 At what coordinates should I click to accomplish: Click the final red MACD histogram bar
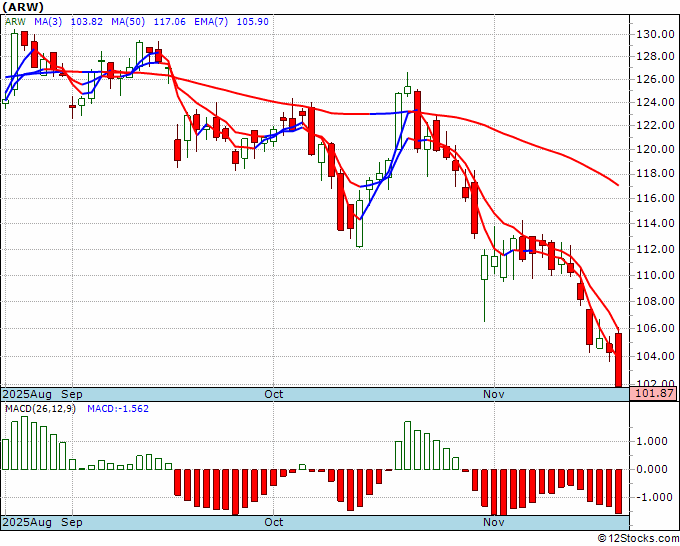pos(618,491)
